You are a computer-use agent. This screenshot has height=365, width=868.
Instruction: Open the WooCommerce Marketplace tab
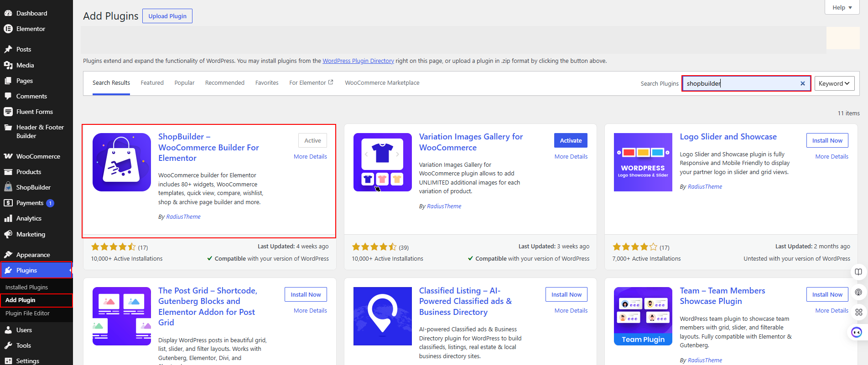pos(382,83)
